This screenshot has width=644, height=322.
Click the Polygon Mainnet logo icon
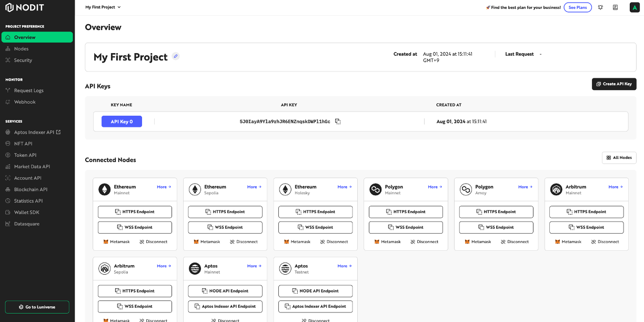tap(375, 189)
